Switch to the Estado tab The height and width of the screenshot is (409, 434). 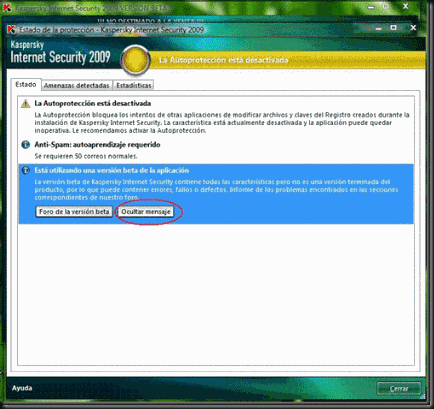pos(26,85)
